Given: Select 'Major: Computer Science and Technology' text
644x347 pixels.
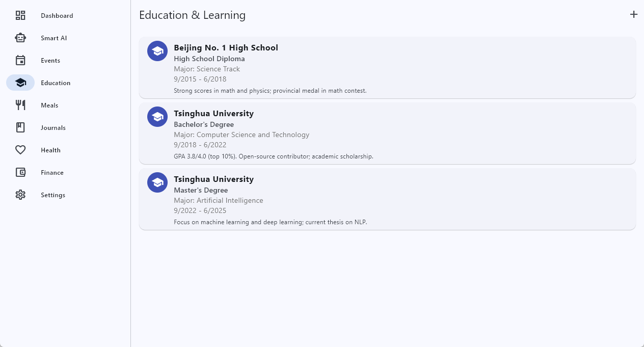Looking at the screenshot, I should (x=242, y=135).
